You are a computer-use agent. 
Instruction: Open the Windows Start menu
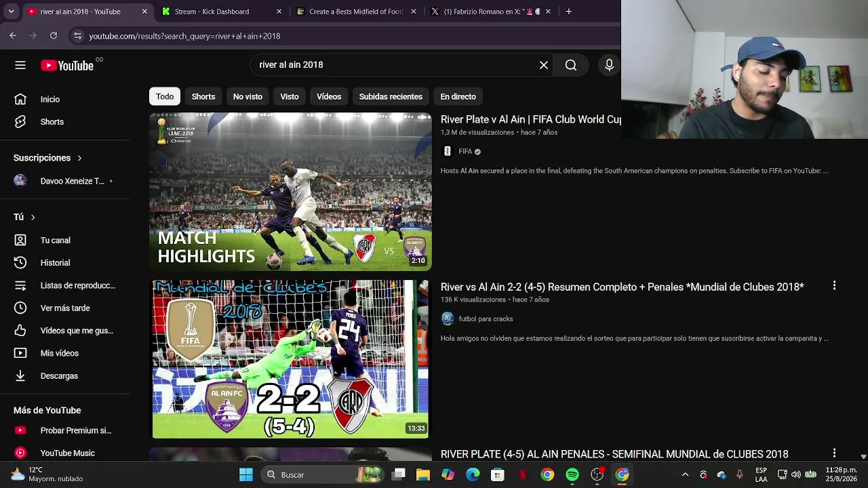point(246,474)
